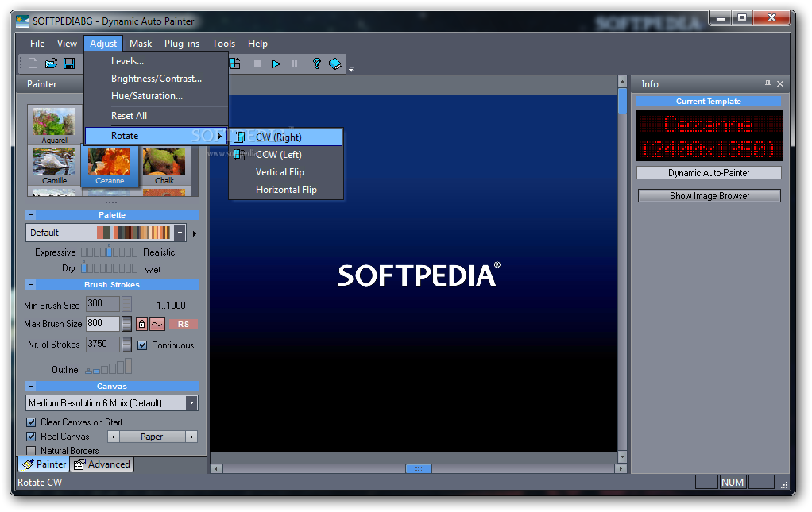Click the Max Brush Size input field
The image size is (812, 512).
click(102, 324)
